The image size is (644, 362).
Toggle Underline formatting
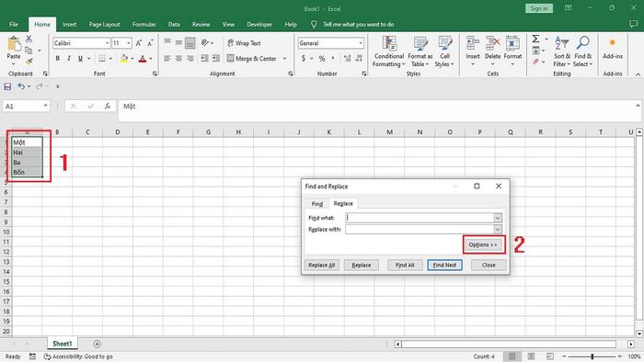(x=80, y=59)
